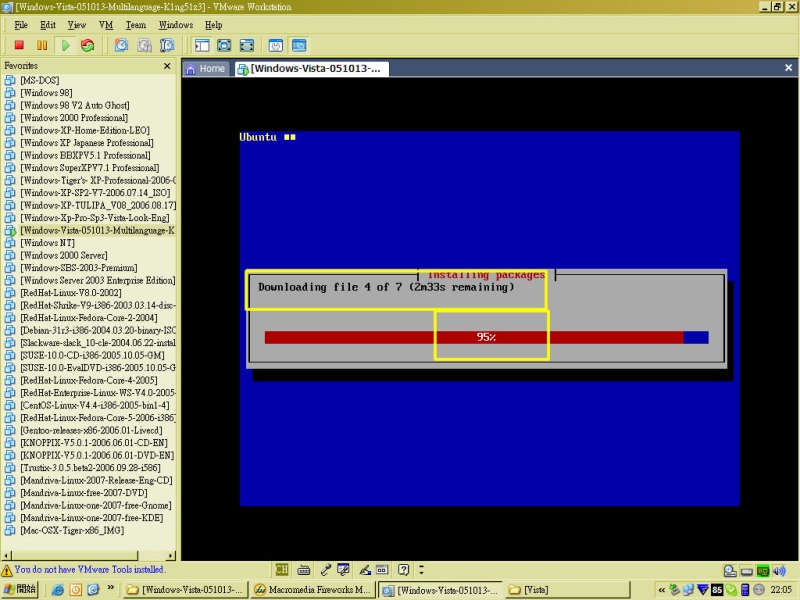Image resolution: width=800 pixels, height=600 pixels.
Task: Switch to Macromedia Fireworks taskbar button
Action: 312,590
